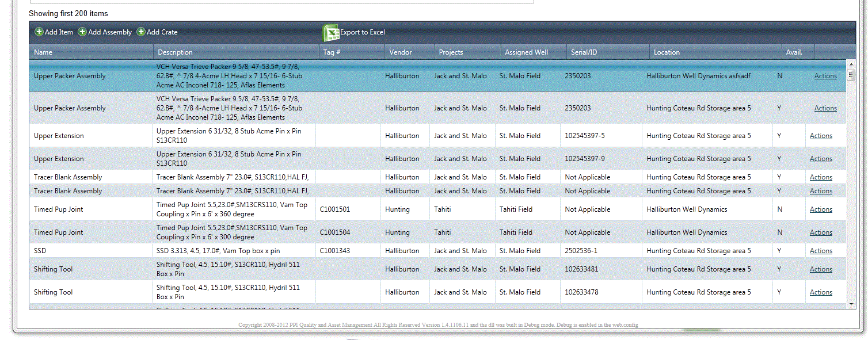Click the Add Item plus button
868x340 pixels.
click(x=39, y=32)
